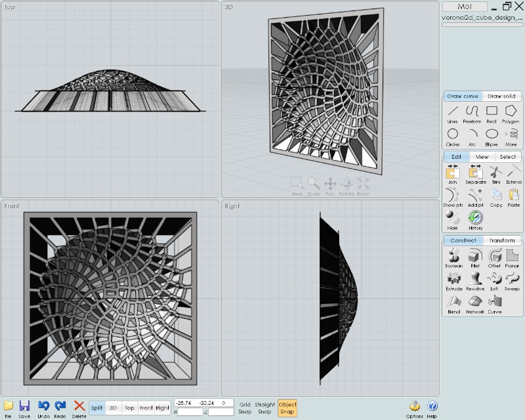Image resolution: width=525 pixels, height=420 pixels.
Task: Switch to the Transform tab
Action: (x=502, y=241)
